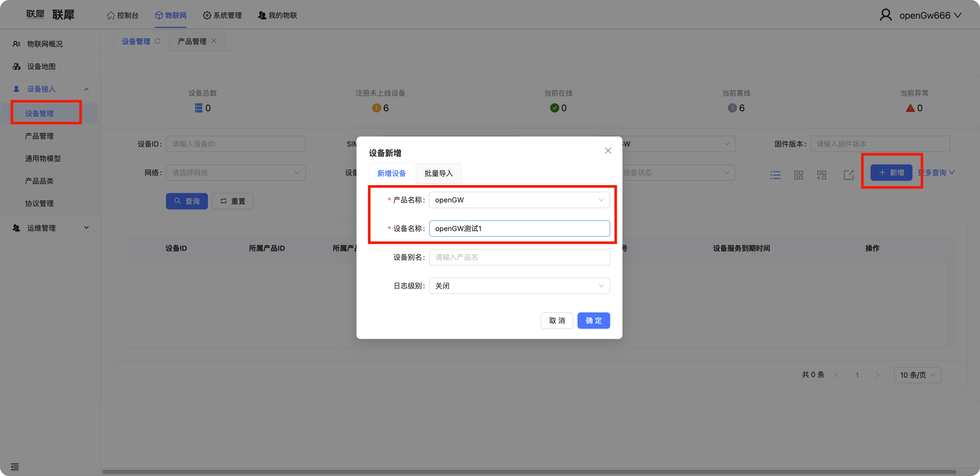The width and height of the screenshot is (980, 476).
Task: Open 系统管理 in the top navigation
Action: click(x=222, y=15)
